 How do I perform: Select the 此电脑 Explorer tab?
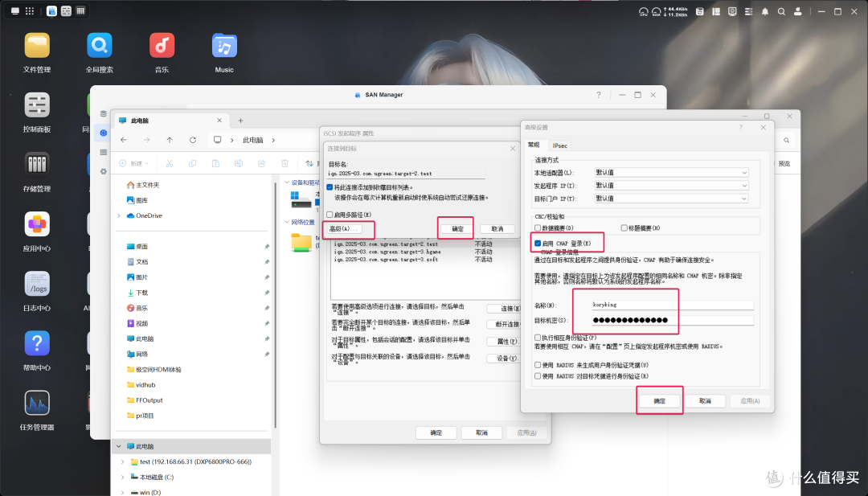pos(172,120)
